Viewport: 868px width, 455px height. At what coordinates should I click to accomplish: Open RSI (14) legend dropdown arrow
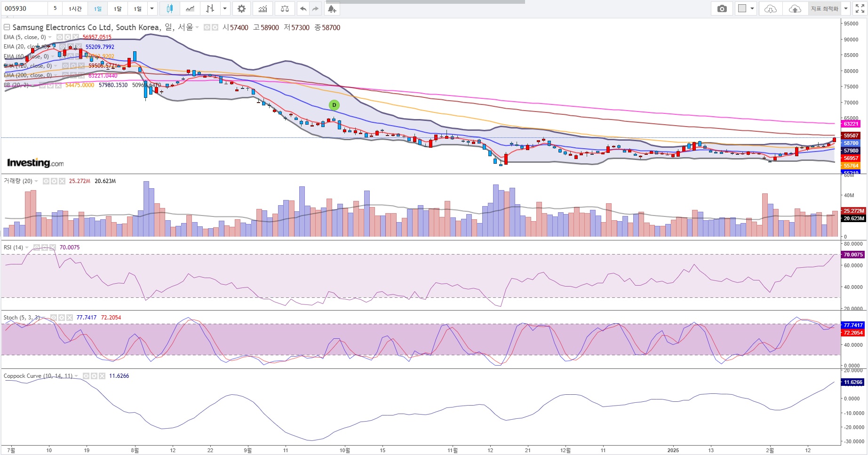[x=27, y=247]
